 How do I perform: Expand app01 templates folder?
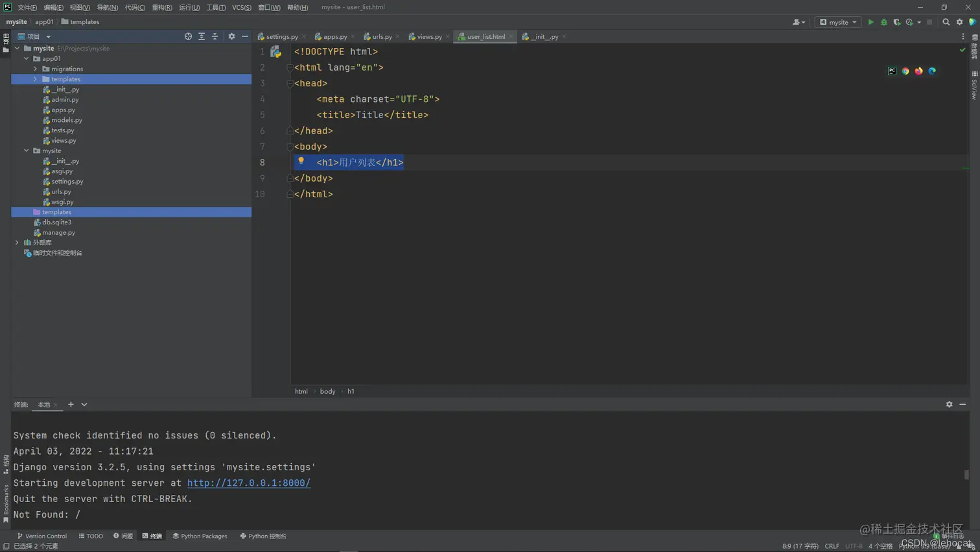point(36,79)
